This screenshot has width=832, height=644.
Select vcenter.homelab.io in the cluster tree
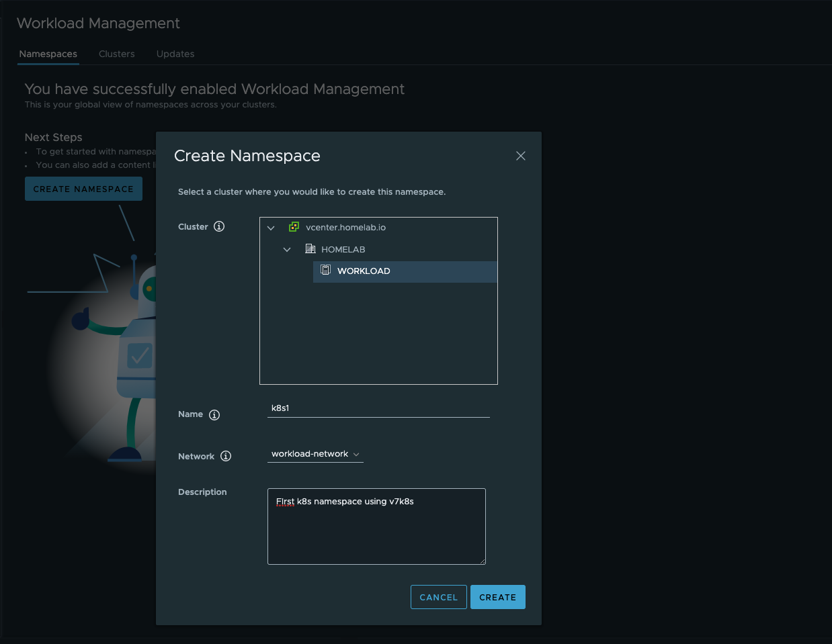click(x=345, y=228)
